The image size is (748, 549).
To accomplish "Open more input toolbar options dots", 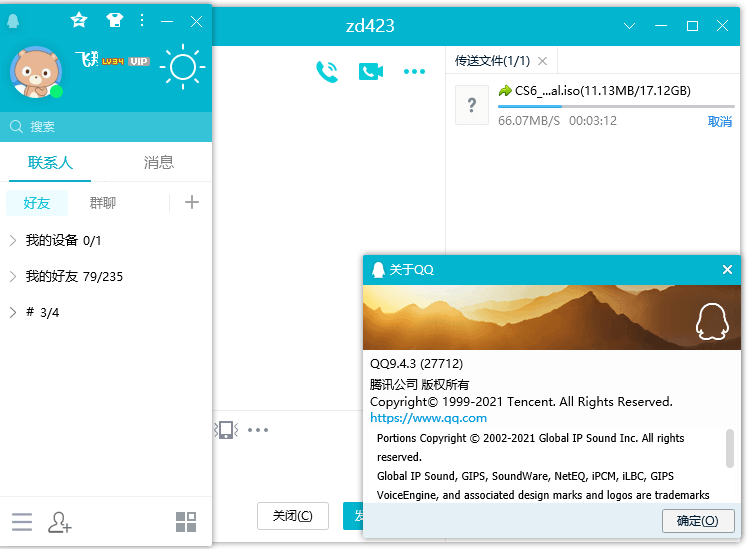I will (x=258, y=430).
